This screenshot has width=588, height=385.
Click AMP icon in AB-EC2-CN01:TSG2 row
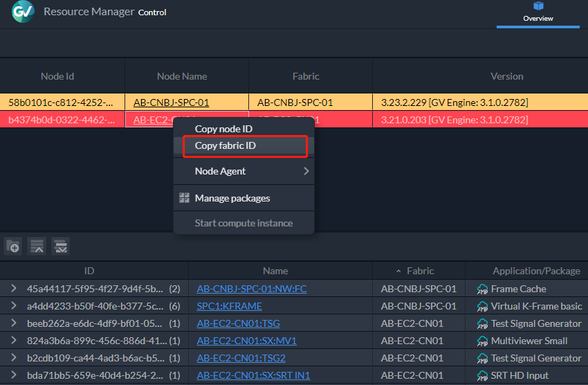click(x=482, y=358)
